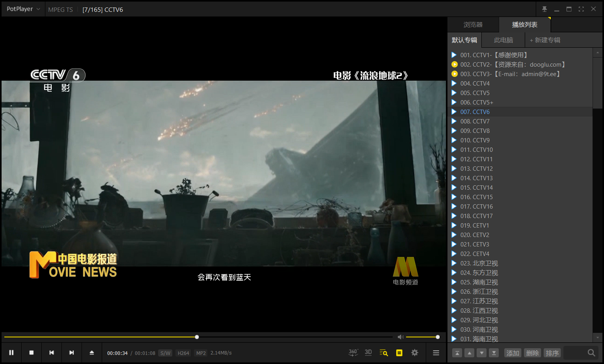Click the S/W decoder indicator

point(165,353)
